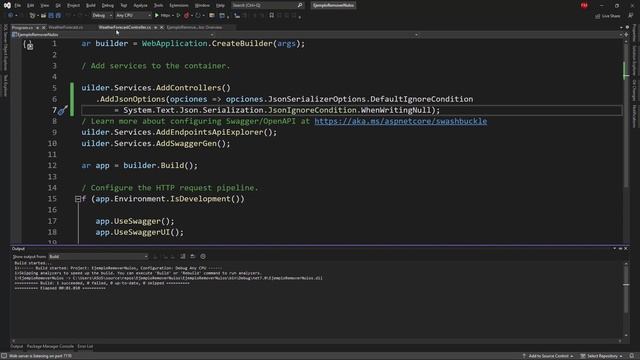Open the Tools menu
640x360 pixels.
pos(158,5)
